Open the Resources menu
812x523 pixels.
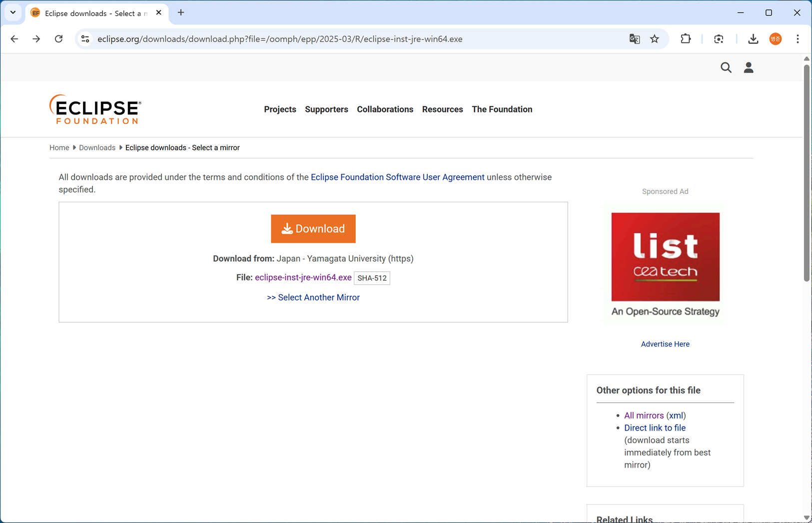(x=442, y=109)
